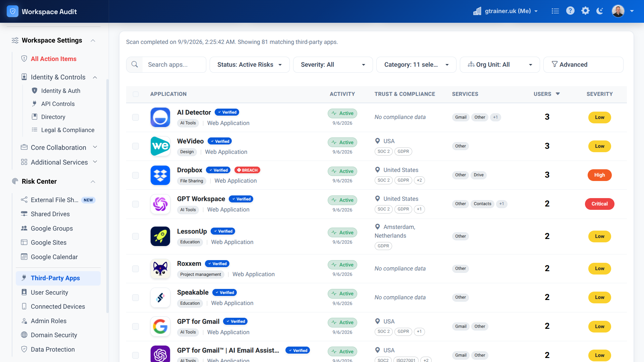The height and width of the screenshot is (362, 644).
Task: Click the Verified badge next to AI Detector
Action: (227, 112)
